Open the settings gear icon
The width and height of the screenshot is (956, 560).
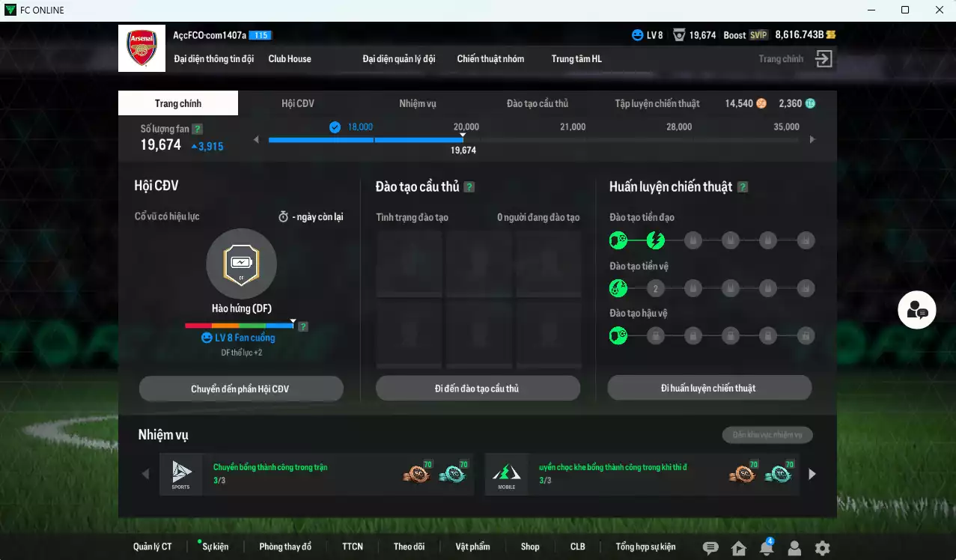click(x=822, y=548)
